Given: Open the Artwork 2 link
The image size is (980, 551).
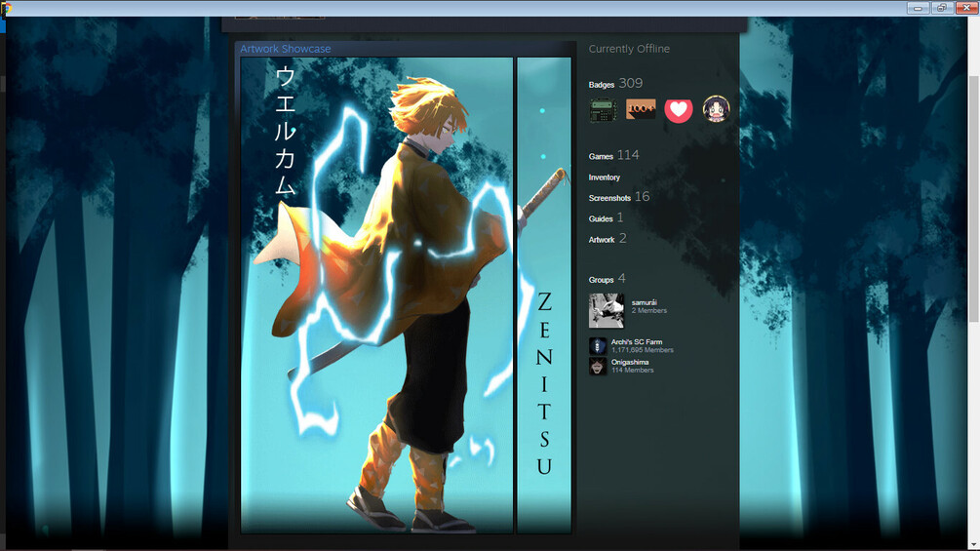Looking at the screenshot, I should pos(607,239).
